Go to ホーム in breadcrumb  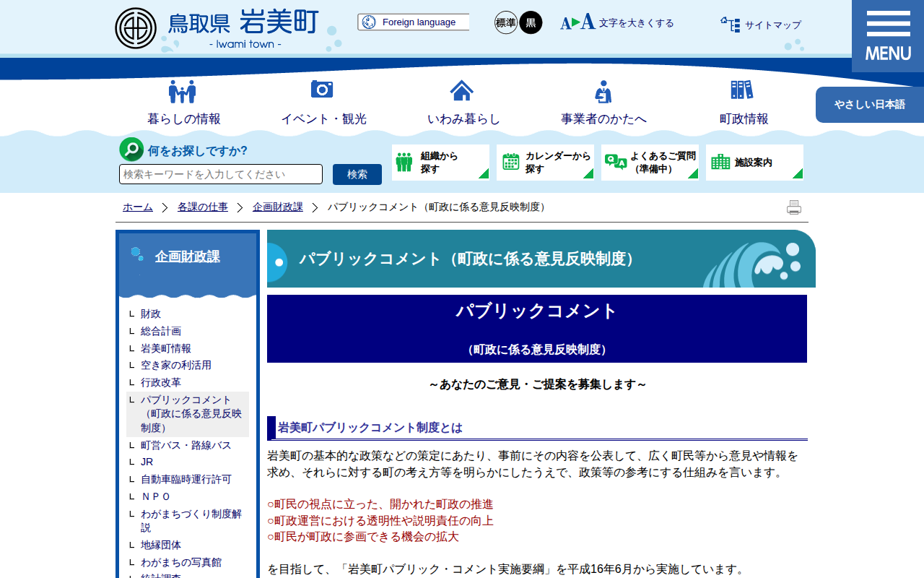(x=138, y=207)
